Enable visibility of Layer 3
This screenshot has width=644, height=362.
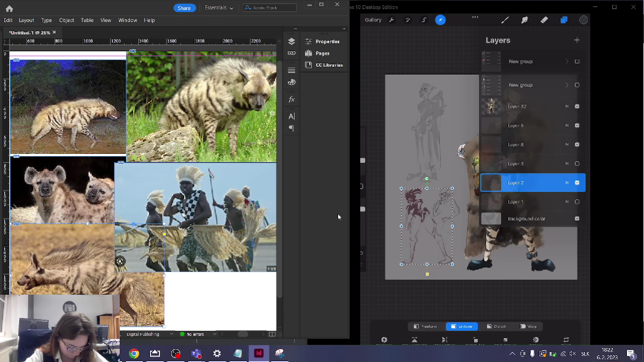(577, 164)
